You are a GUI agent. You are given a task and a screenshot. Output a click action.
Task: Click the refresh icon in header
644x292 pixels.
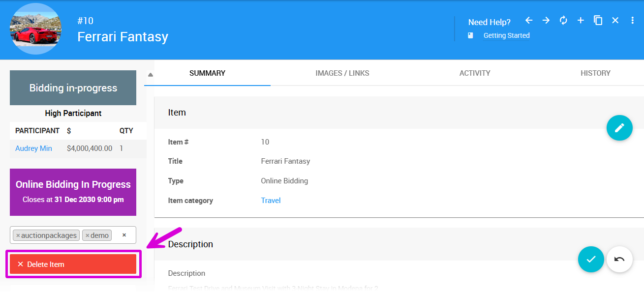[x=563, y=20]
